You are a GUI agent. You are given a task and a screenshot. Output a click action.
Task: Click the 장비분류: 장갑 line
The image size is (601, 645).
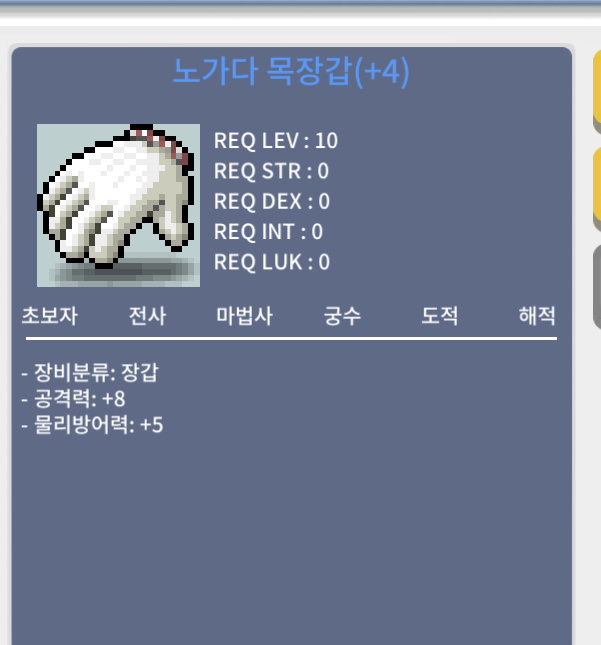tap(90, 372)
